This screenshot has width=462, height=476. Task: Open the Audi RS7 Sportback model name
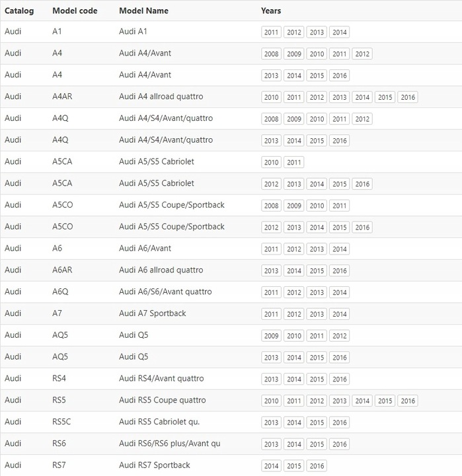coord(154,465)
